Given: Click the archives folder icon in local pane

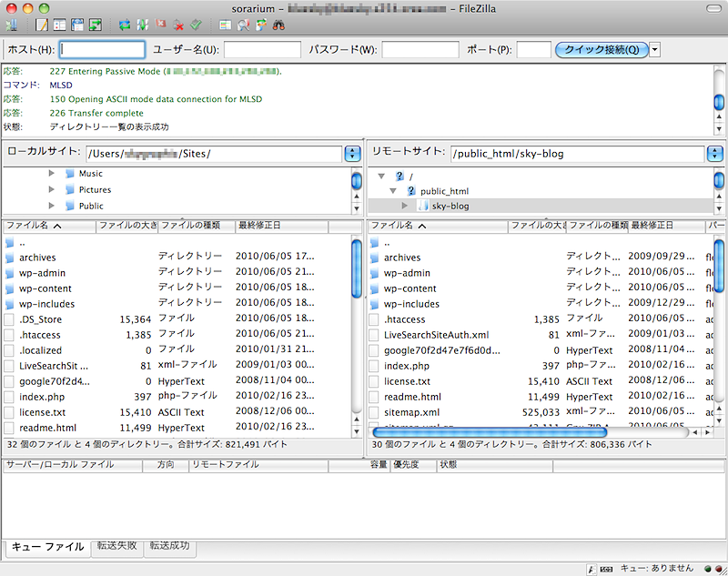Looking at the screenshot, I should [x=10, y=258].
